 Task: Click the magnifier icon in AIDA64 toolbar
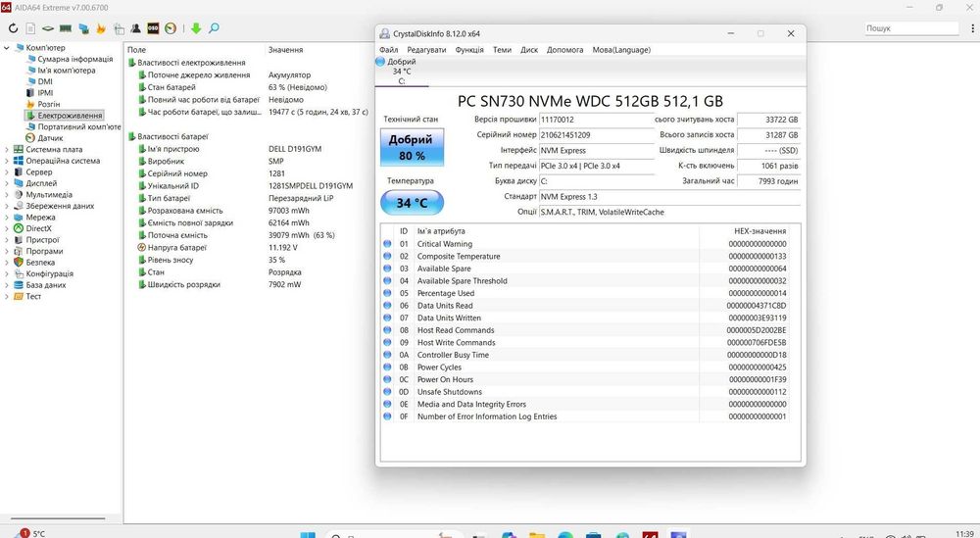click(x=214, y=28)
